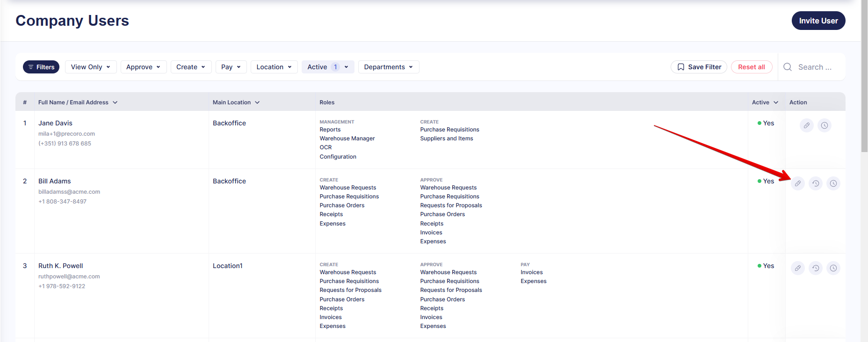Click phone number (+351) 913 678 685
This screenshot has width=868, height=342.
click(65, 144)
